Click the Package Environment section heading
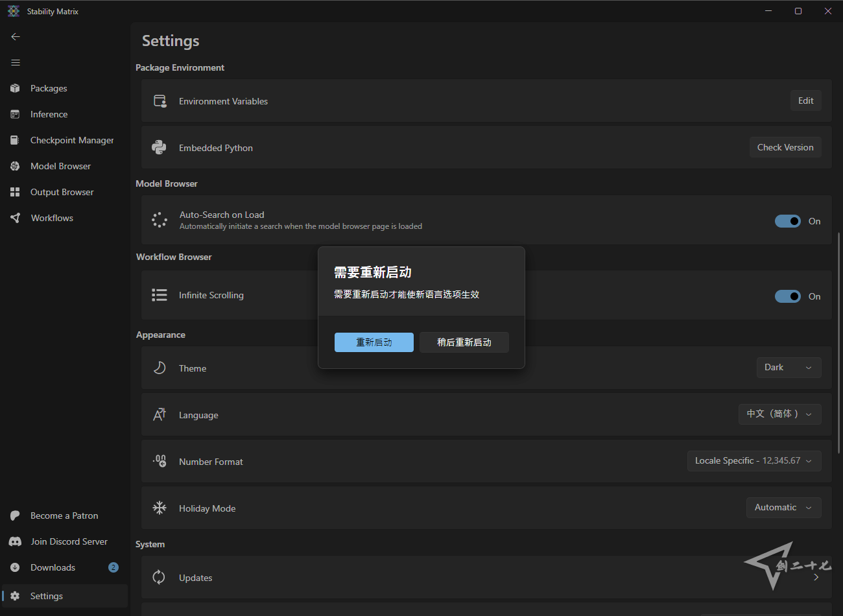This screenshot has height=616, width=843. point(180,67)
